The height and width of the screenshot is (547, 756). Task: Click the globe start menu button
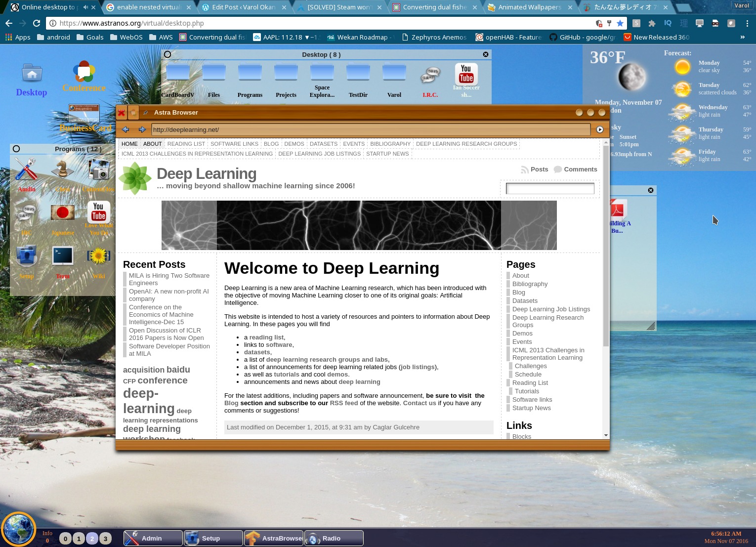point(18,529)
